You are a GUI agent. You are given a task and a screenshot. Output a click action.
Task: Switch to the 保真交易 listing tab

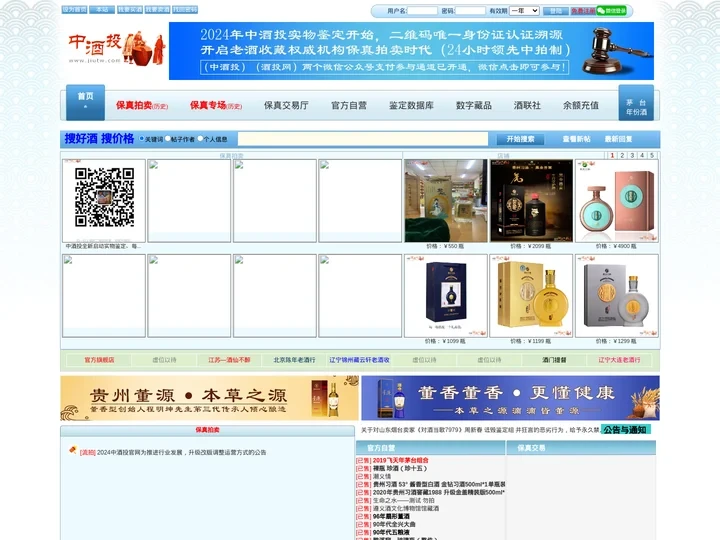click(531, 448)
